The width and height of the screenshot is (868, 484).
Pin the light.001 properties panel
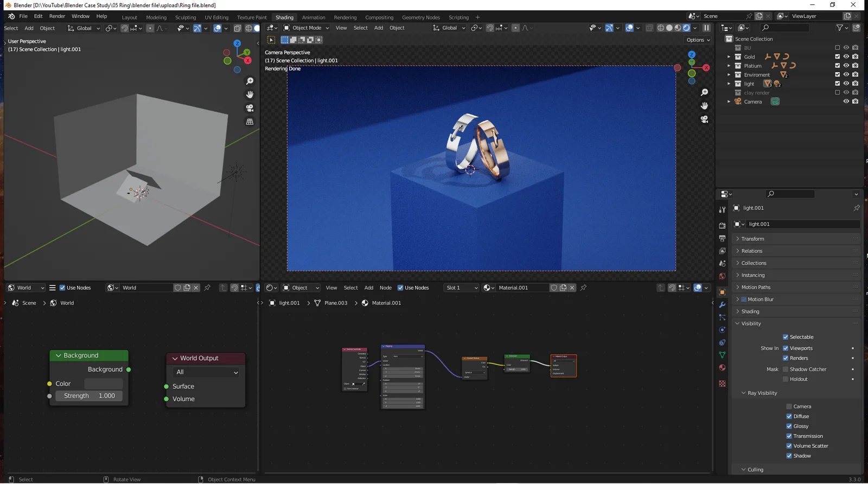pos(857,208)
